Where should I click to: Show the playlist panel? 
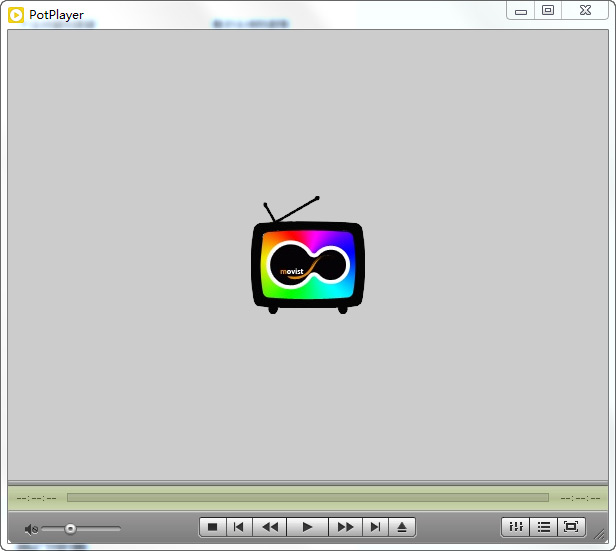pyautogui.click(x=543, y=527)
